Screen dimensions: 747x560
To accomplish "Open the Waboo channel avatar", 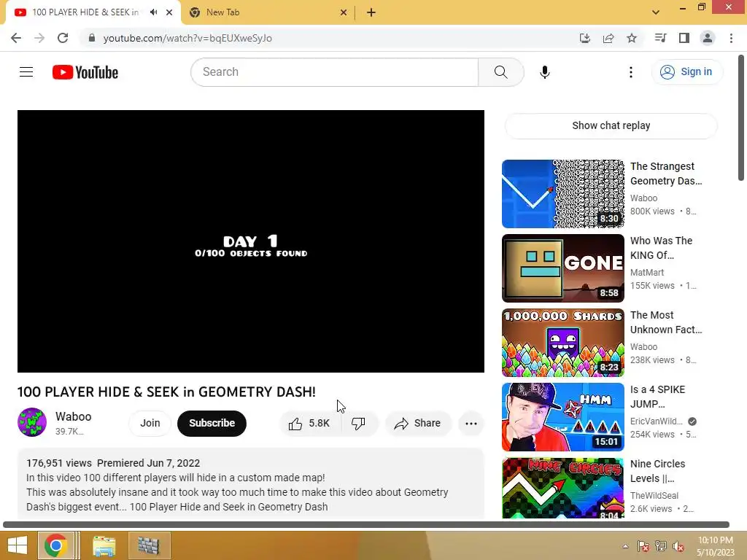I will pyautogui.click(x=32, y=422).
